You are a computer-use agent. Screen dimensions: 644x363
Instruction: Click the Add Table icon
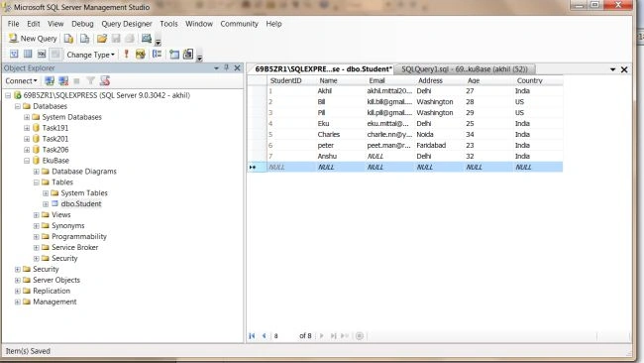(174, 55)
